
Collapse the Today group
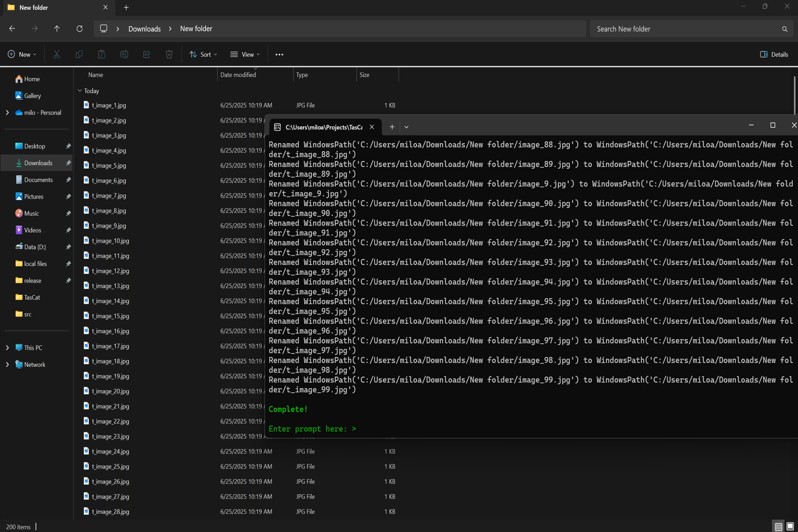coord(79,90)
